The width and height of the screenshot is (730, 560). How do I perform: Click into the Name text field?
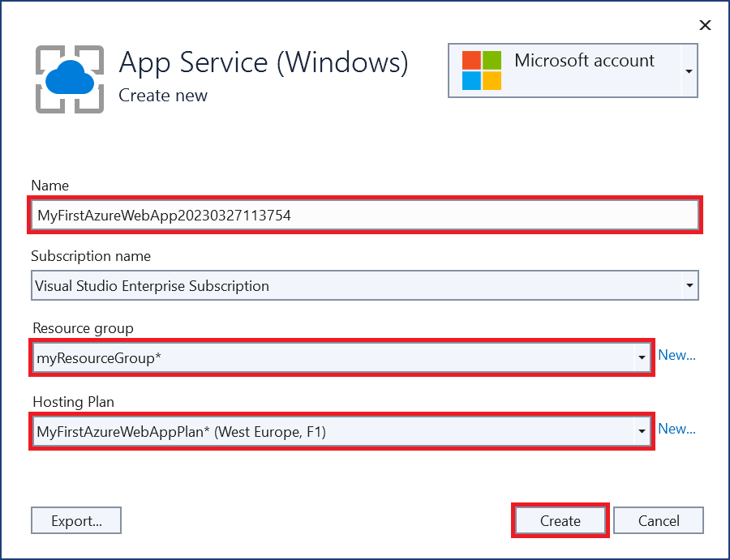pos(365,216)
